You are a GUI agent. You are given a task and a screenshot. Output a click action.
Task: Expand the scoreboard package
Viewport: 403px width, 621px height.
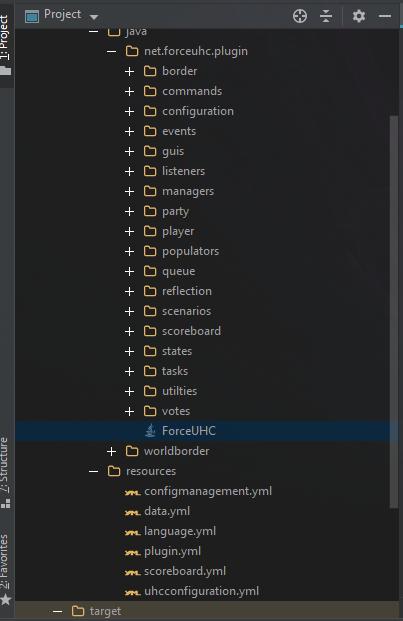tap(129, 331)
